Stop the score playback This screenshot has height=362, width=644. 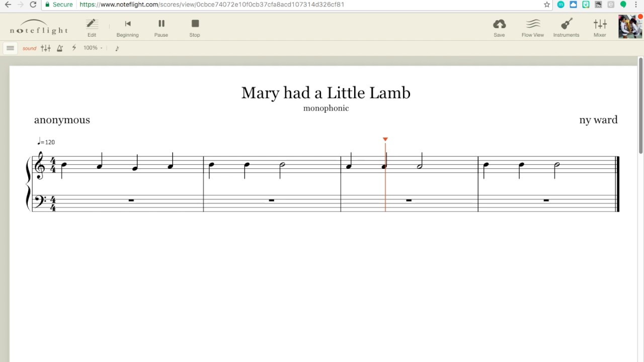tap(195, 28)
